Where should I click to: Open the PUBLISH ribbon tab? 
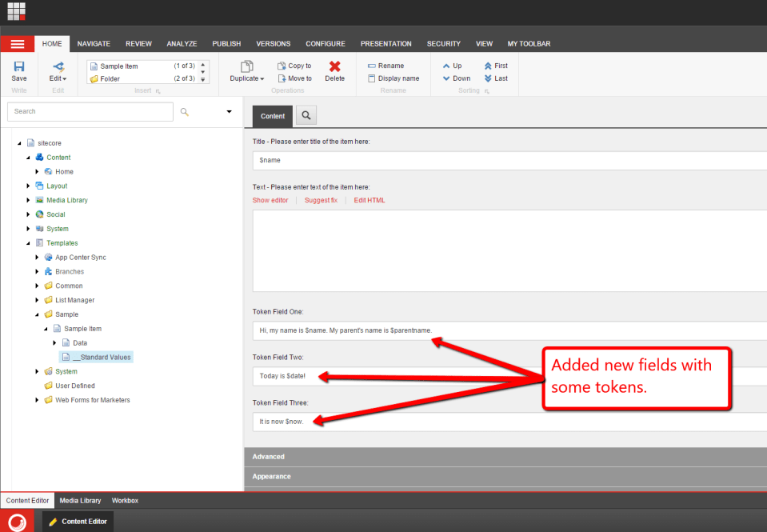tap(226, 44)
